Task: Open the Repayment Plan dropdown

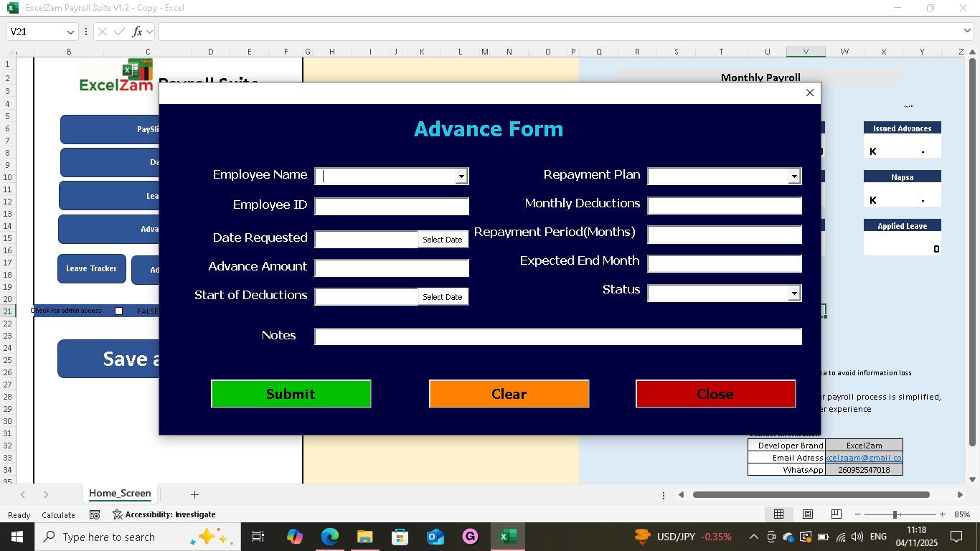Action: 793,176
